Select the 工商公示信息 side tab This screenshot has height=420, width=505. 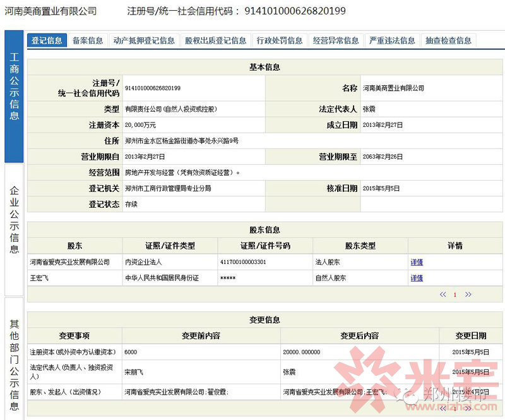pos(14,97)
